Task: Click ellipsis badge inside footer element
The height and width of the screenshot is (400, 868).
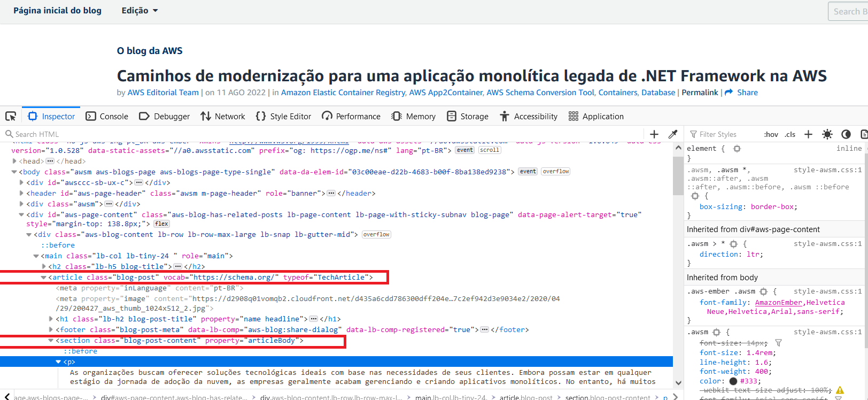Action: (x=484, y=329)
